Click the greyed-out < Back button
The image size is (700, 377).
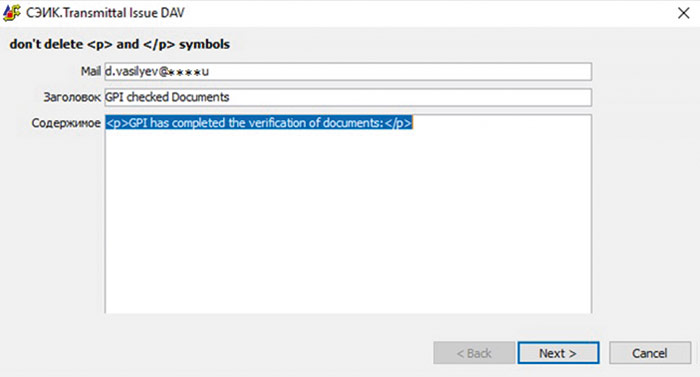pyautogui.click(x=474, y=353)
